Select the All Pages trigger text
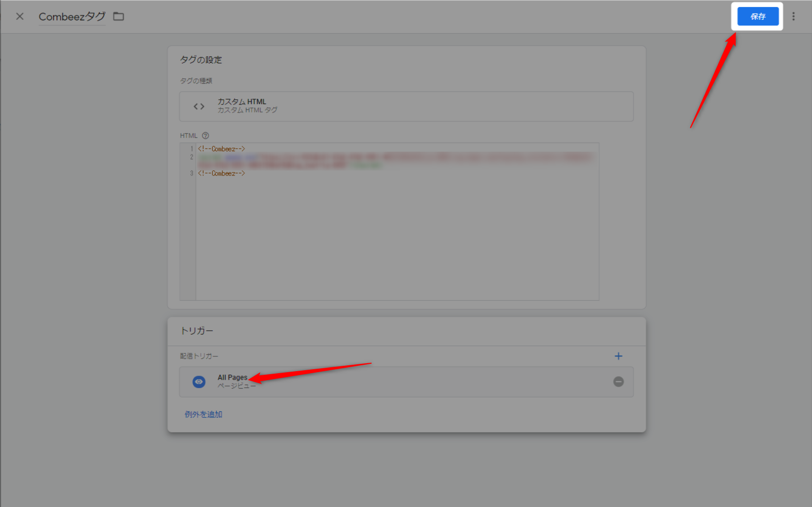The image size is (812, 507). point(232,377)
